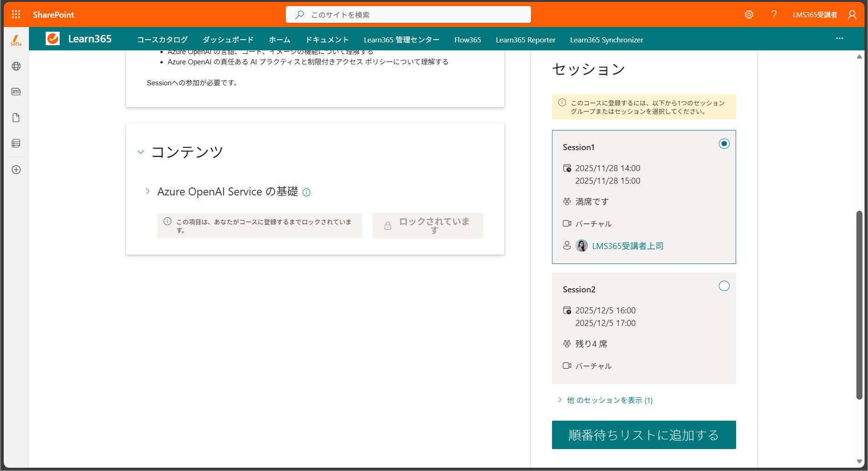Open LMS365受講者上司 instructor link

(x=627, y=246)
